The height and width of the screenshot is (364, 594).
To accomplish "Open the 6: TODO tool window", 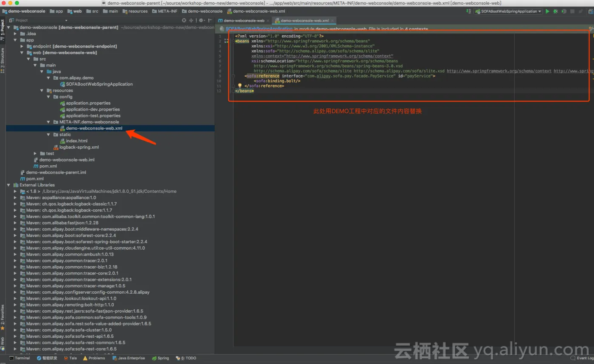I will [x=186, y=358].
